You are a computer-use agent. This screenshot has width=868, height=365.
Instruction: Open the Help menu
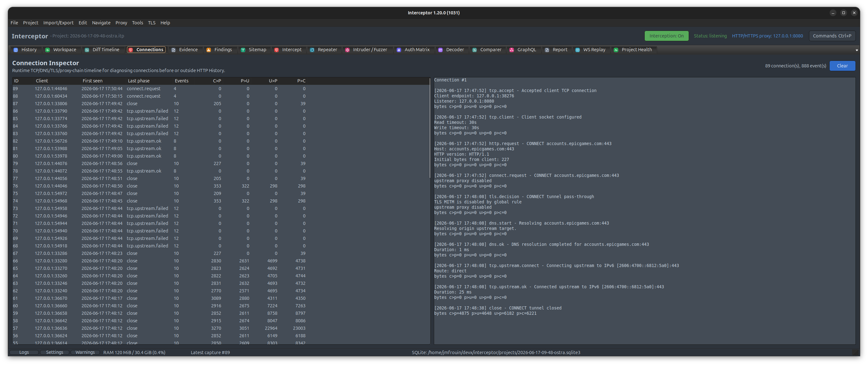tap(165, 22)
